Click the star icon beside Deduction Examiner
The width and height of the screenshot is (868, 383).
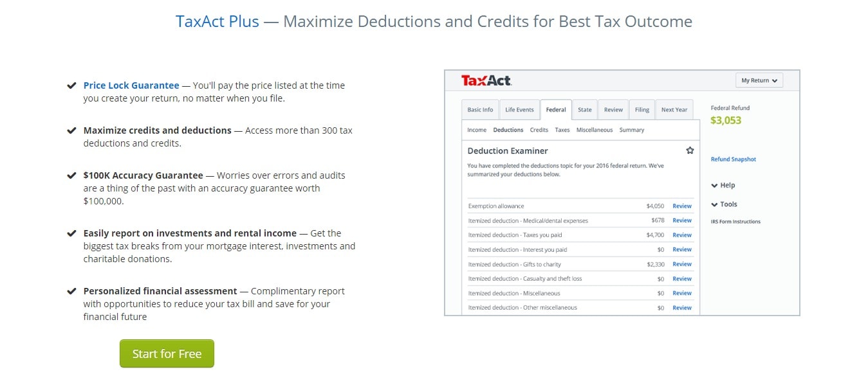click(x=690, y=150)
